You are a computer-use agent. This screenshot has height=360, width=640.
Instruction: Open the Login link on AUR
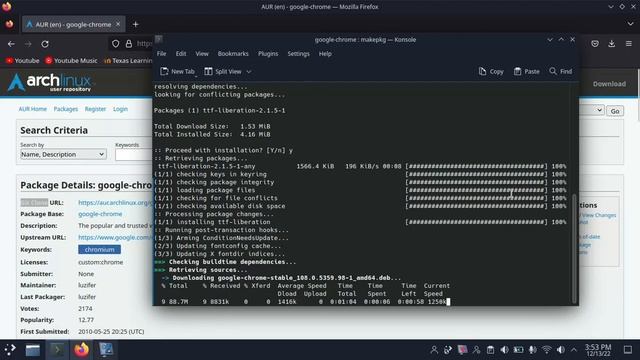(x=120, y=109)
